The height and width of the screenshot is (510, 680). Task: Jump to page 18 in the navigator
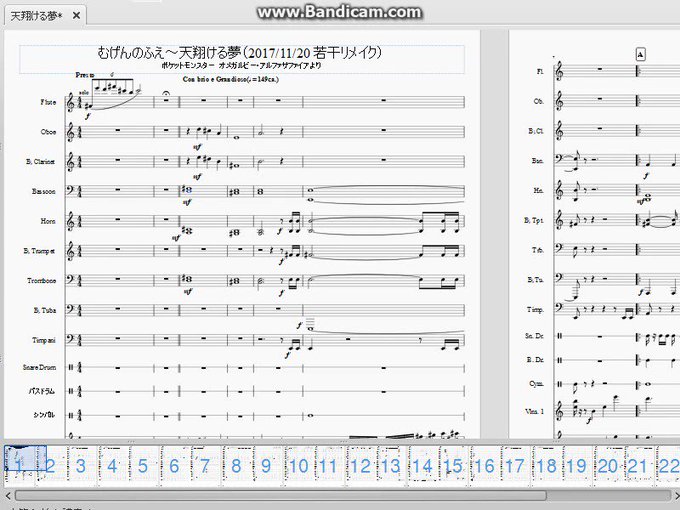click(546, 465)
